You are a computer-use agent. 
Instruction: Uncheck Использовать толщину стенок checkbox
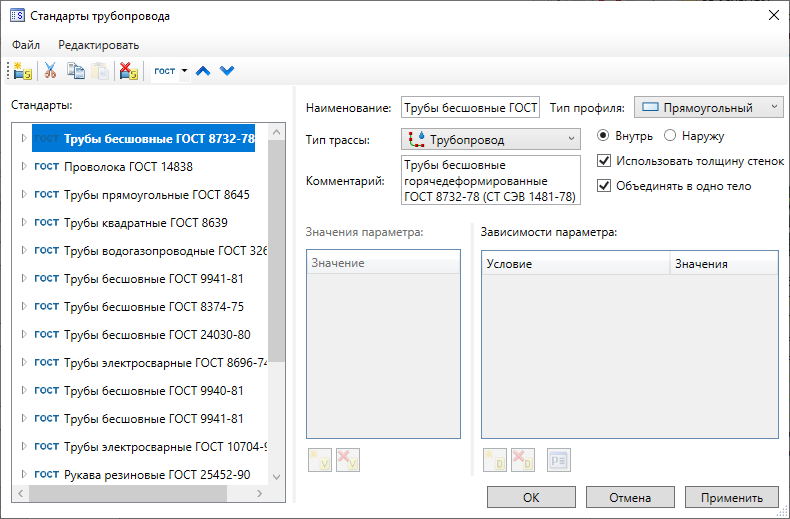pos(603,160)
